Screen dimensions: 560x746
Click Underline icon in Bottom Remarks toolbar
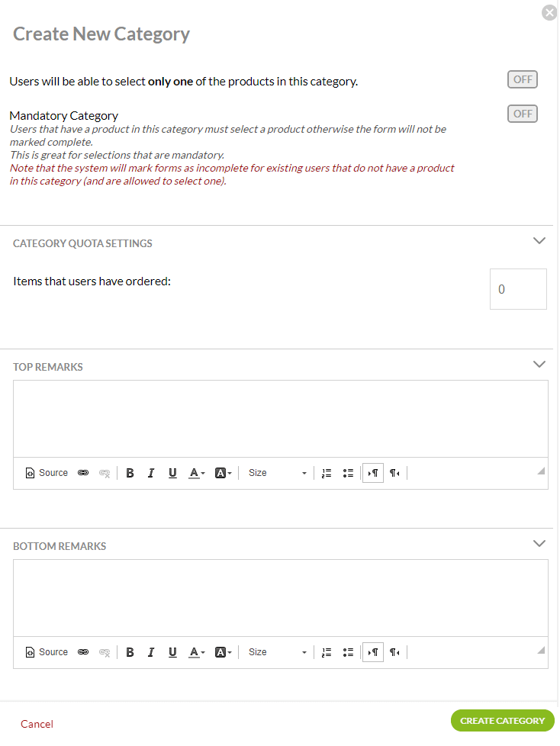[x=172, y=652]
